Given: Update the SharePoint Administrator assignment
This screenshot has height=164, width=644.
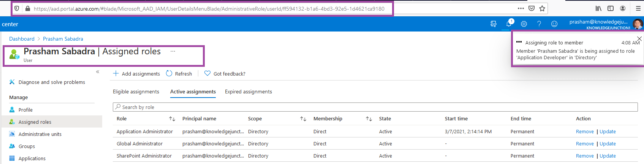Looking at the screenshot, I should click(x=608, y=156).
